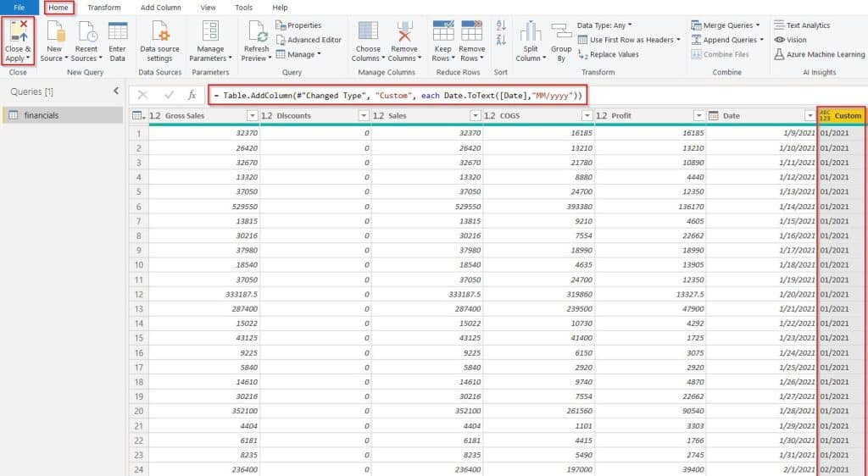The width and height of the screenshot is (868, 476).
Task: Click the COGS cell 319860
Action: 538,294
